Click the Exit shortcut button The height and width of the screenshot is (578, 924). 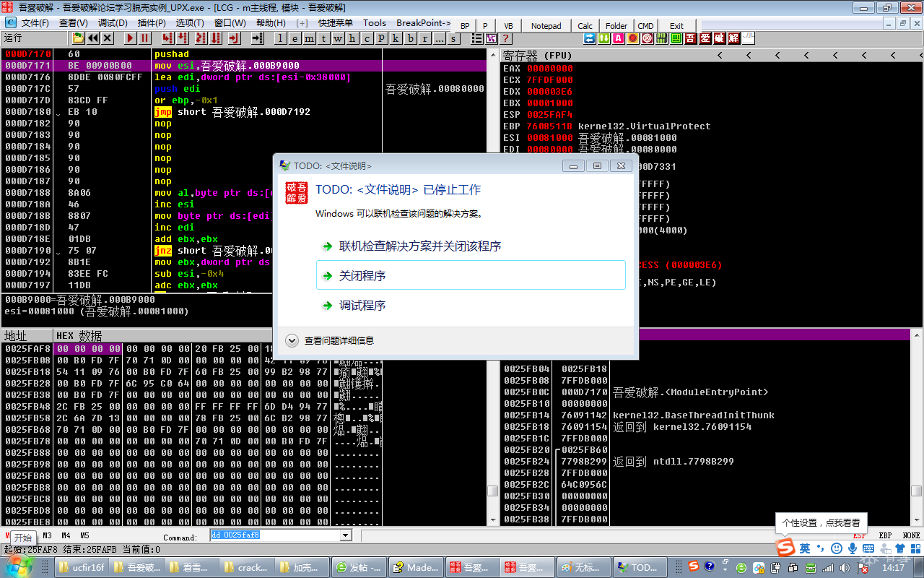click(676, 26)
